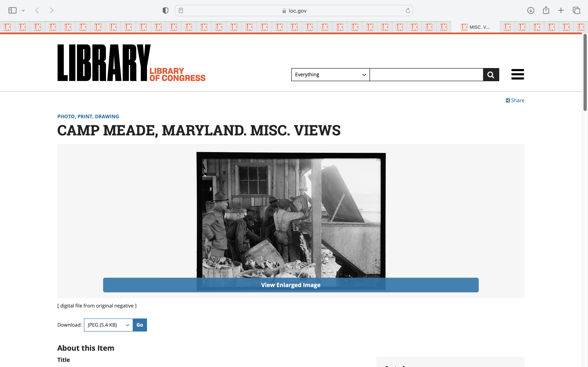The width and height of the screenshot is (588, 367).
Task: Click the privacy shield icon
Action: (x=165, y=10)
